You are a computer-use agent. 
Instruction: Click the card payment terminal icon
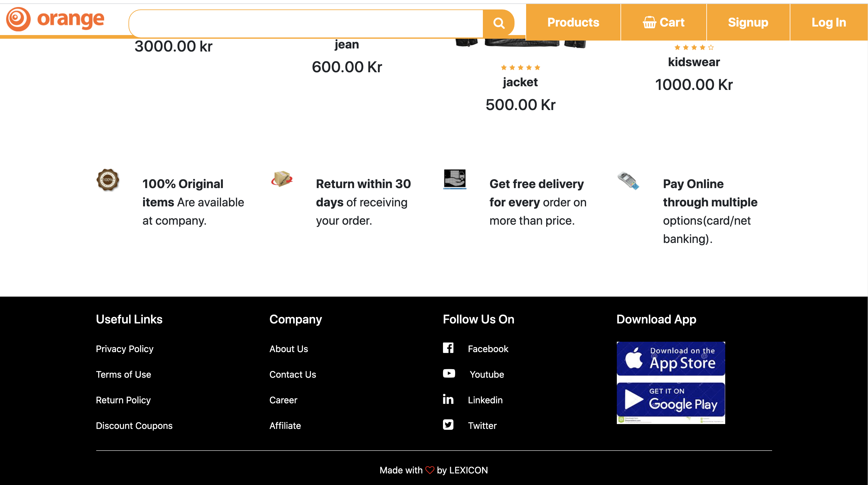[x=628, y=180]
